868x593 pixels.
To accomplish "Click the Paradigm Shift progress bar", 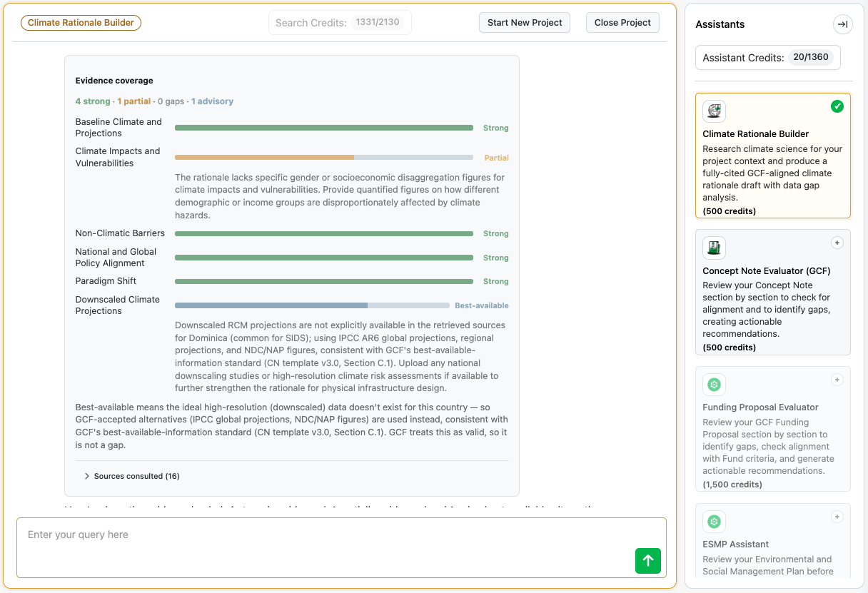I will pyautogui.click(x=324, y=281).
